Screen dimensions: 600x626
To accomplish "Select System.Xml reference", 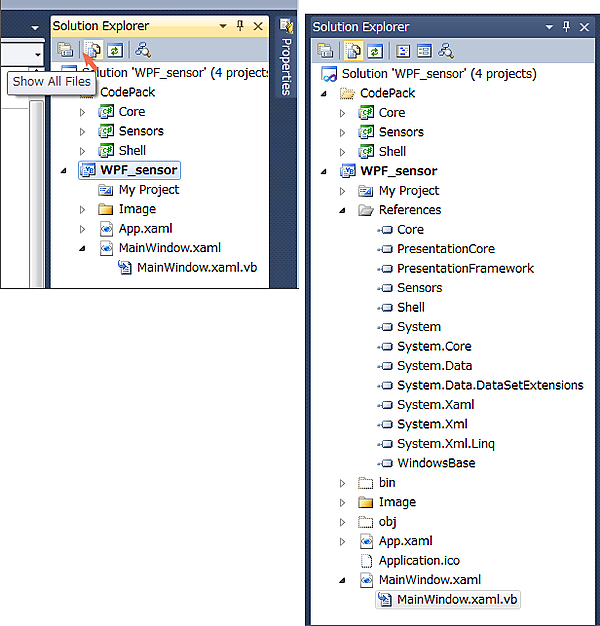I will click(432, 424).
